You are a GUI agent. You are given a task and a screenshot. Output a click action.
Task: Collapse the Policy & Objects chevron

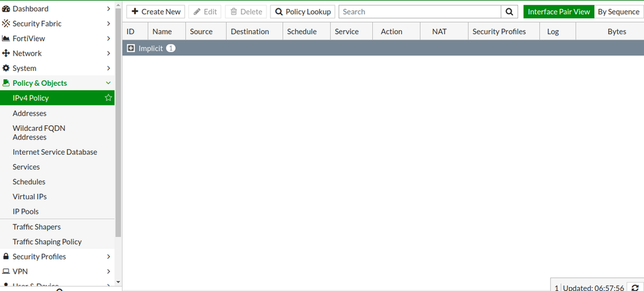[x=108, y=83]
